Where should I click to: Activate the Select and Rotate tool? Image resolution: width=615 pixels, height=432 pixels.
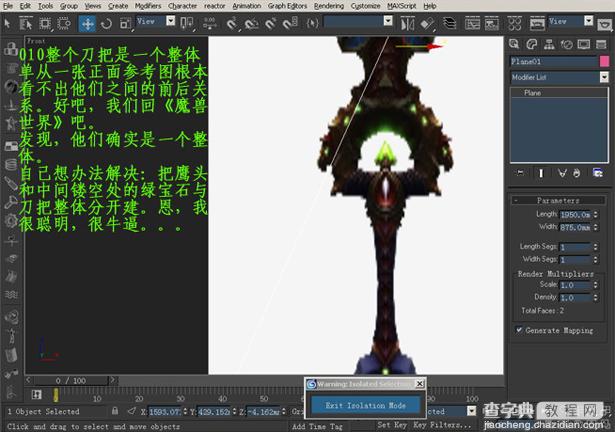(106, 24)
